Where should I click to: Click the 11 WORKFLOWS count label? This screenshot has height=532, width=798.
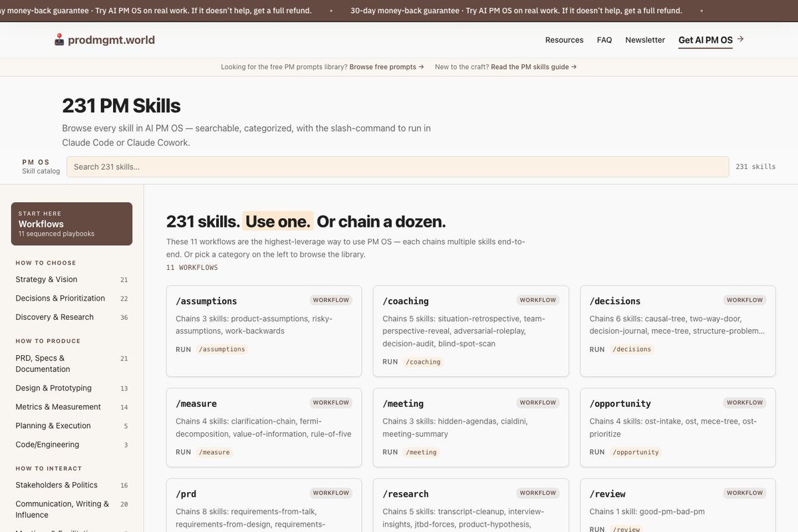pyautogui.click(x=192, y=267)
